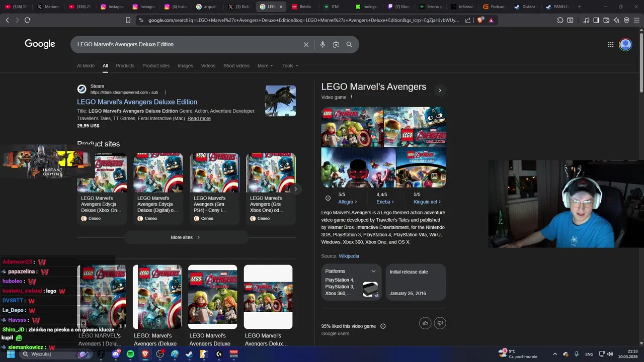Click Read more in Steam snippet

pyautogui.click(x=199, y=119)
